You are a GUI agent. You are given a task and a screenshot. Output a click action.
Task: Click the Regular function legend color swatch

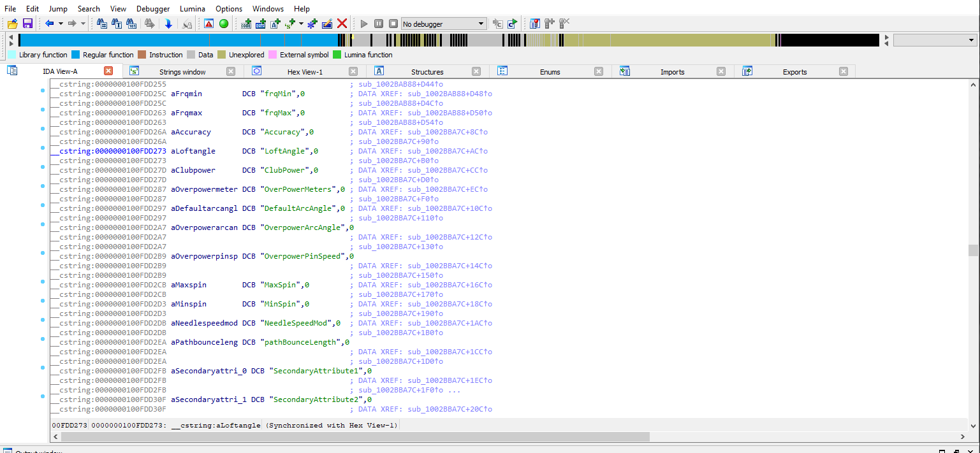(x=76, y=55)
